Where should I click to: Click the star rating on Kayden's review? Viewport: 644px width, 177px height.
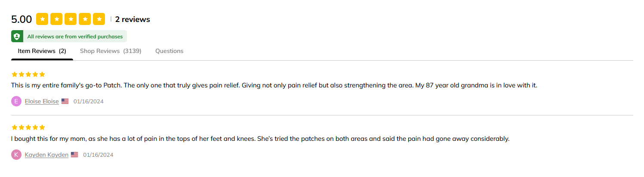coord(28,127)
